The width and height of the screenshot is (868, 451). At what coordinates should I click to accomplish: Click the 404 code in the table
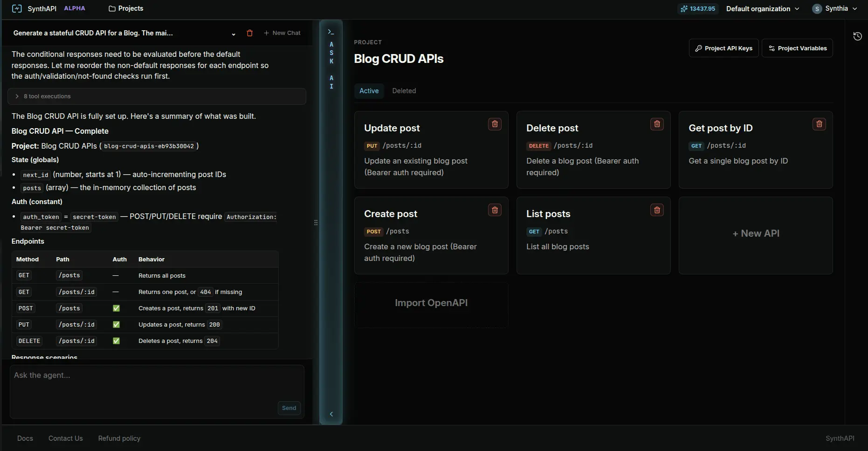click(x=206, y=292)
